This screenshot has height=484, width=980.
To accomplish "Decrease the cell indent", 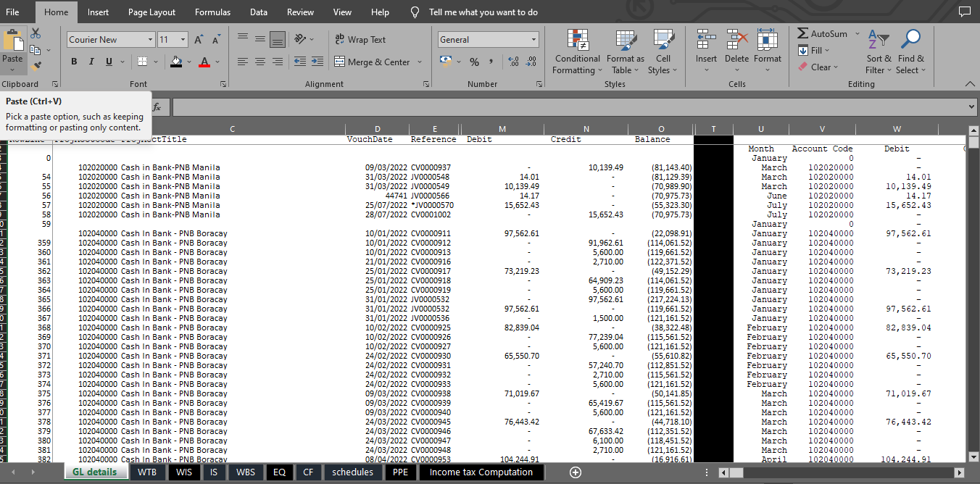I will (300, 62).
